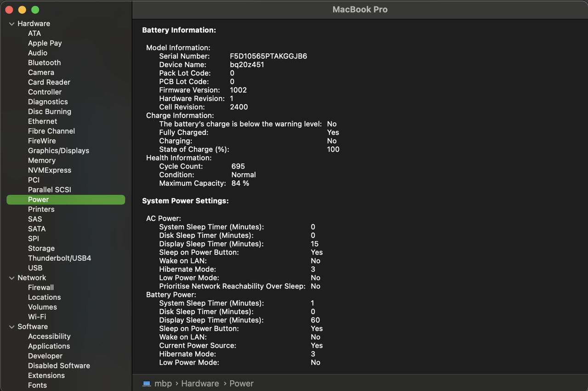Viewport: 588px width, 391px height.
Task: Open the SATA entry
Action: click(37, 229)
